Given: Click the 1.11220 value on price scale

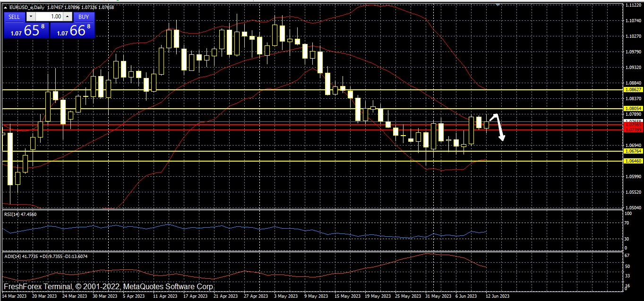Looking at the screenshot, I should pos(633,5).
